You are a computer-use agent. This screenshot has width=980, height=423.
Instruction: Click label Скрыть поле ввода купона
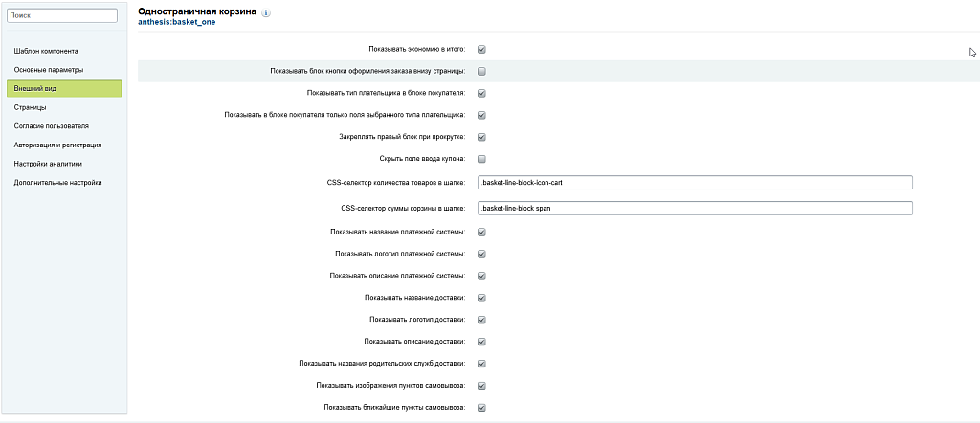pos(422,159)
